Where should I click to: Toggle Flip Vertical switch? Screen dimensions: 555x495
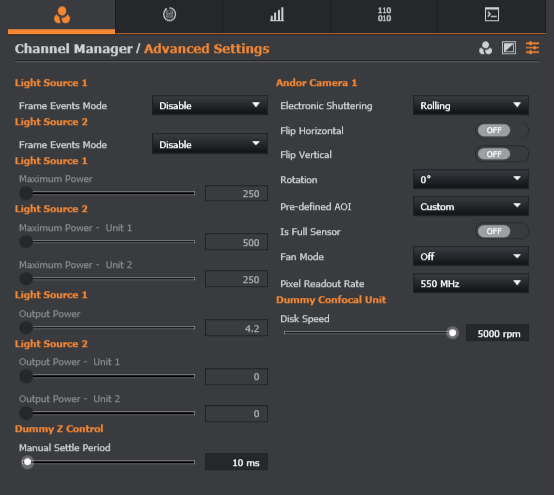[x=502, y=154]
